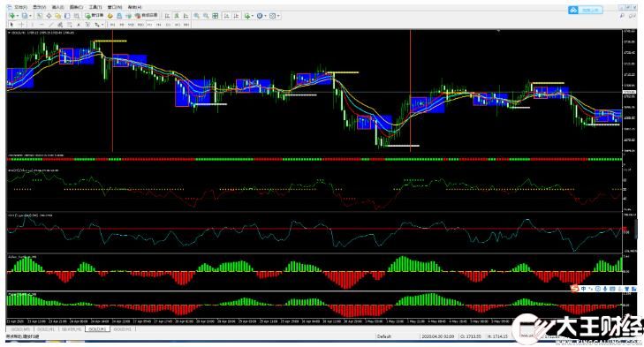Open a new chart window

[x=11, y=16]
